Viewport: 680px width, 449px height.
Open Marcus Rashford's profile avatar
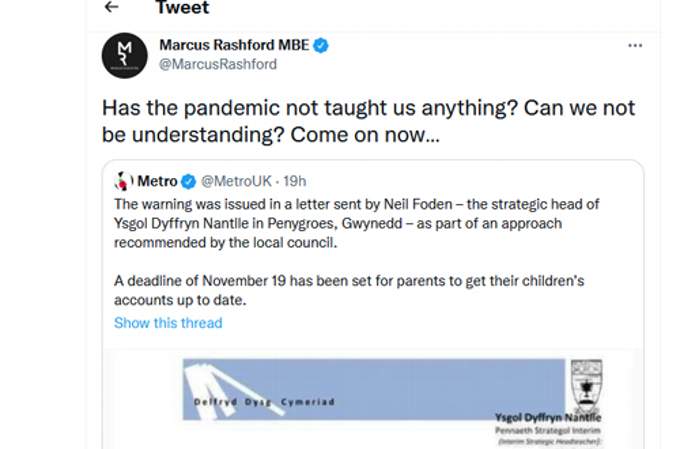[x=125, y=55]
